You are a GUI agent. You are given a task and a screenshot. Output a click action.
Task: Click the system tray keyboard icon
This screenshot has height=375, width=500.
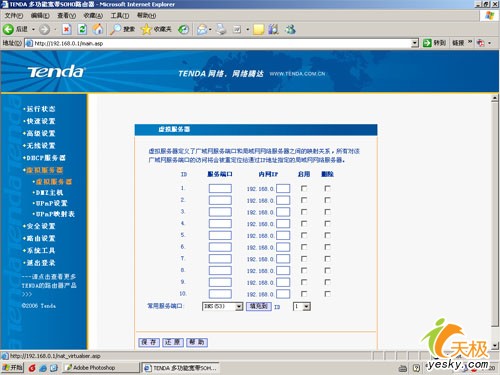403,368
